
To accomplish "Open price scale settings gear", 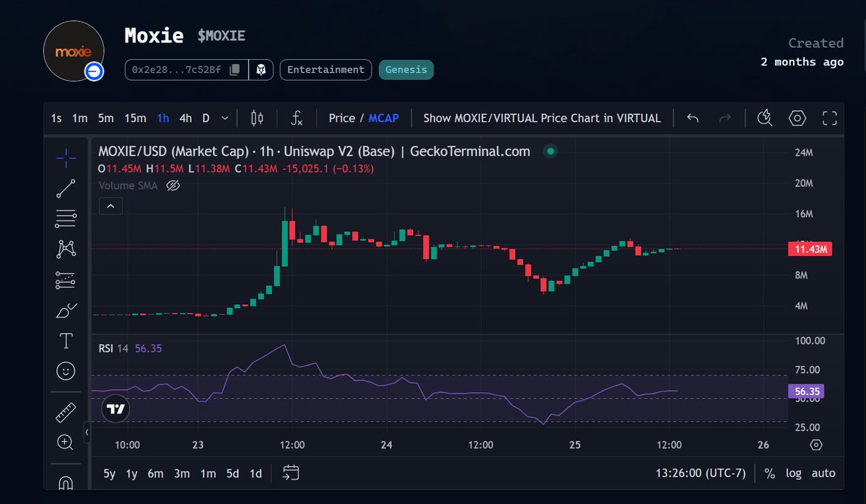I will click(x=816, y=445).
